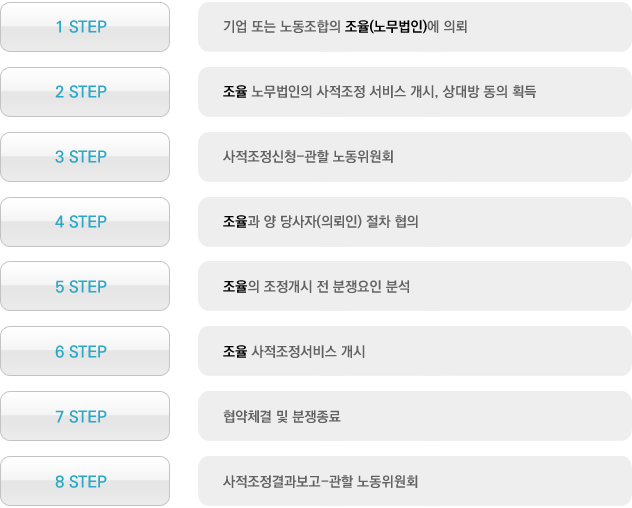Click the 협약체결 및 분쟁종료 panel
The image size is (632, 508).
tap(415, 416)
